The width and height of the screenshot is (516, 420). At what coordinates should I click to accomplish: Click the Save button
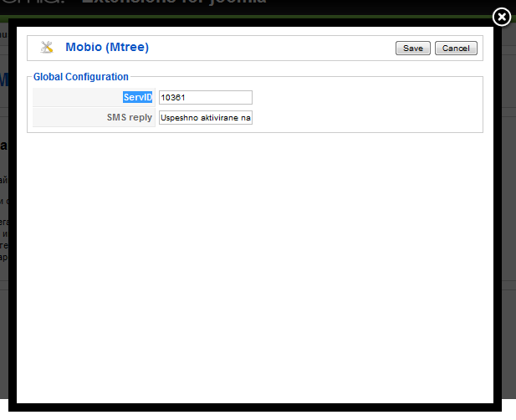(x=412, y=48)
